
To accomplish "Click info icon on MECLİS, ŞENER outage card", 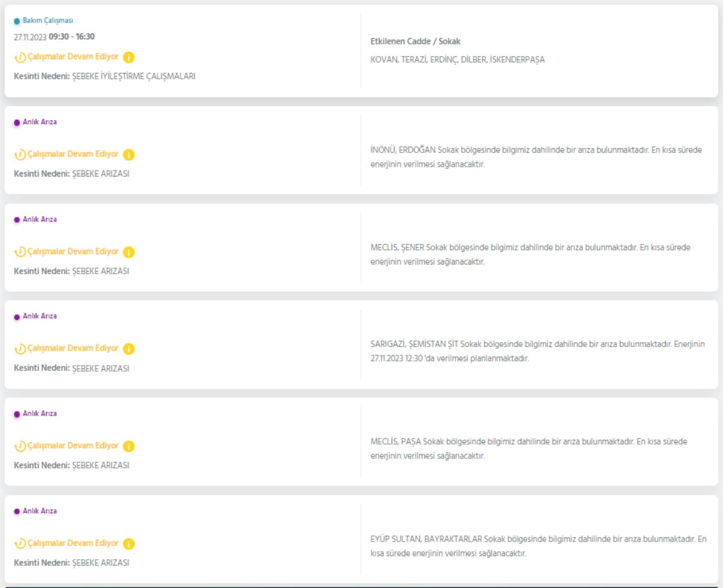I will [x=128, y=252].
